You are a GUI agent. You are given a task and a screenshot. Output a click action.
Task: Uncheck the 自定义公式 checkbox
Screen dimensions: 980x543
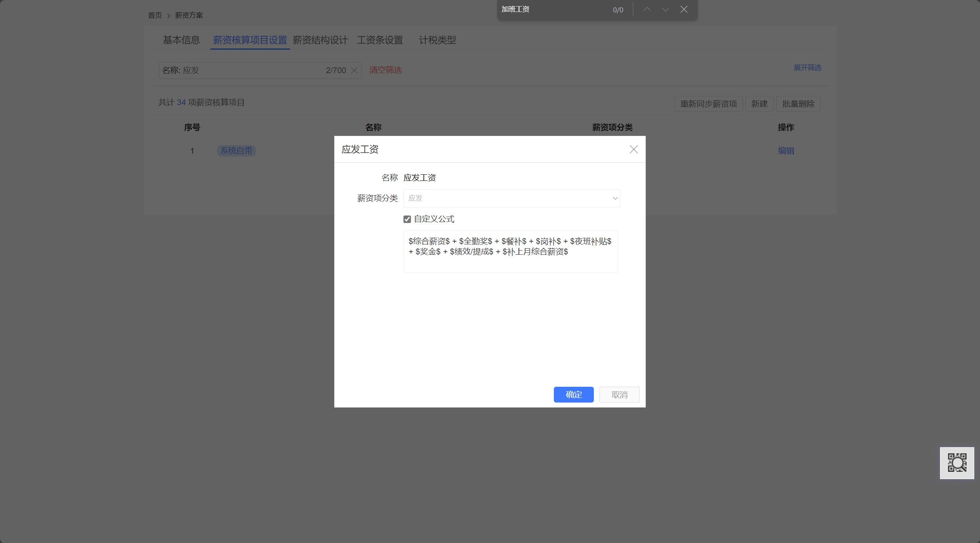407,219
